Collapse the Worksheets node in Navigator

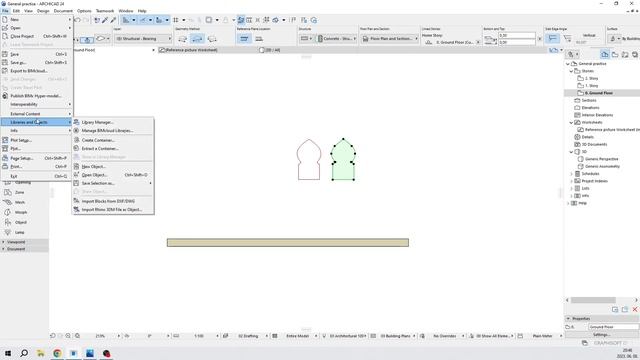[x=571, y=122]
